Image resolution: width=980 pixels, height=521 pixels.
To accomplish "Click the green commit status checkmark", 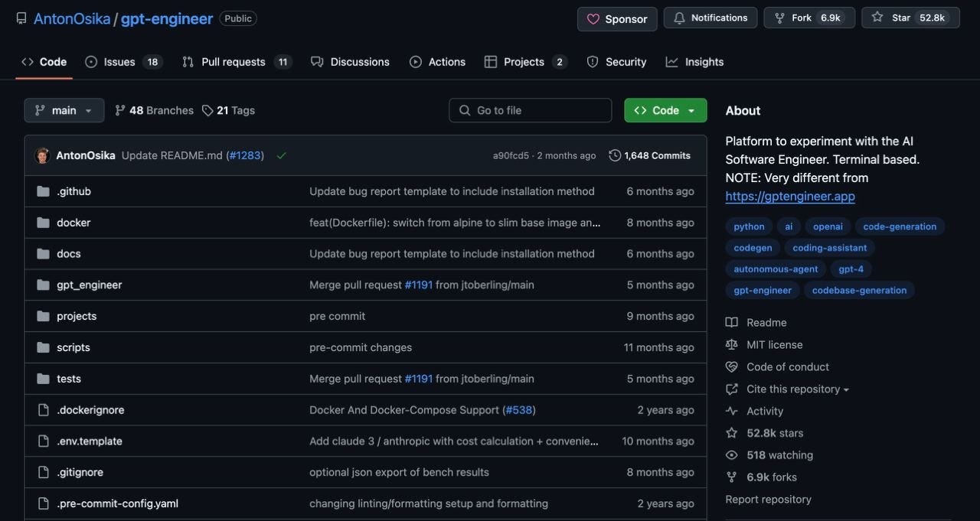I will [281, 155].
